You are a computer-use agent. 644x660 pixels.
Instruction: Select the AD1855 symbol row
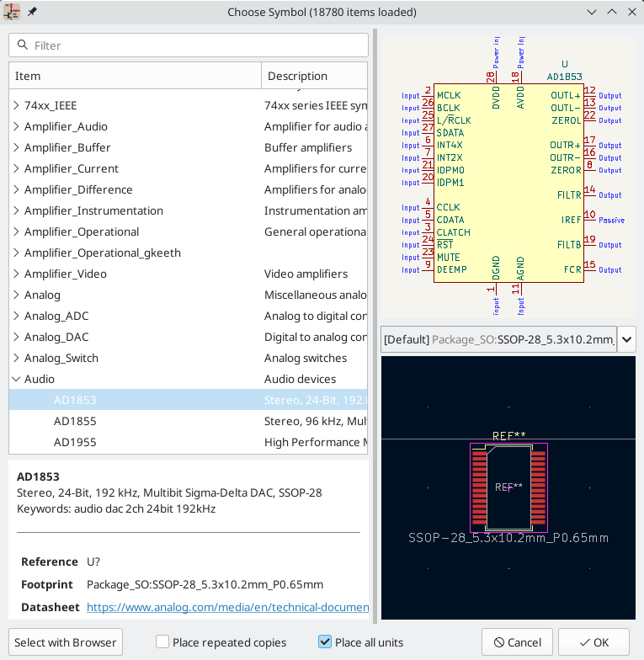click(x=189, y=421)
